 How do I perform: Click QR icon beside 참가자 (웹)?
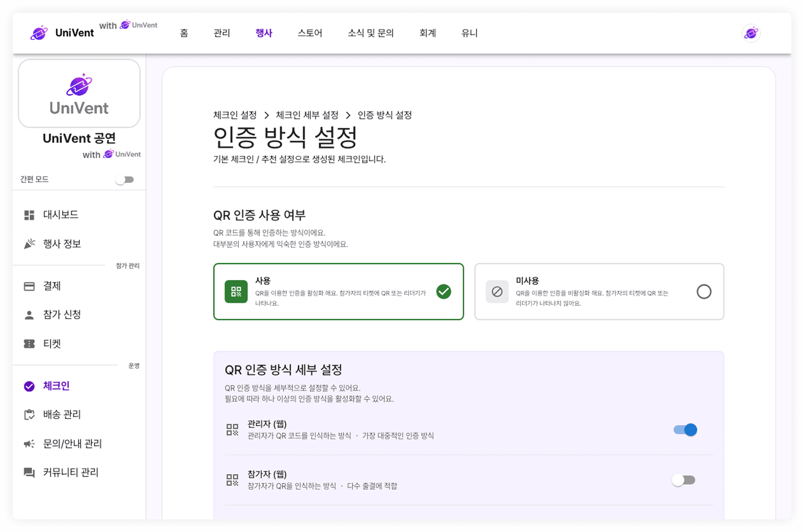coord(232,480)
